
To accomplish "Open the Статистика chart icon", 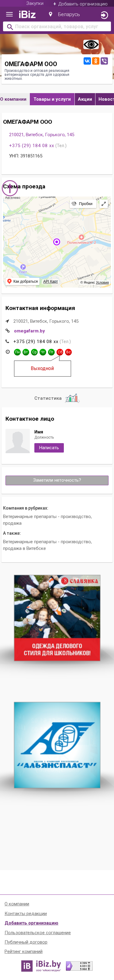I will click(x=72, y=398).
